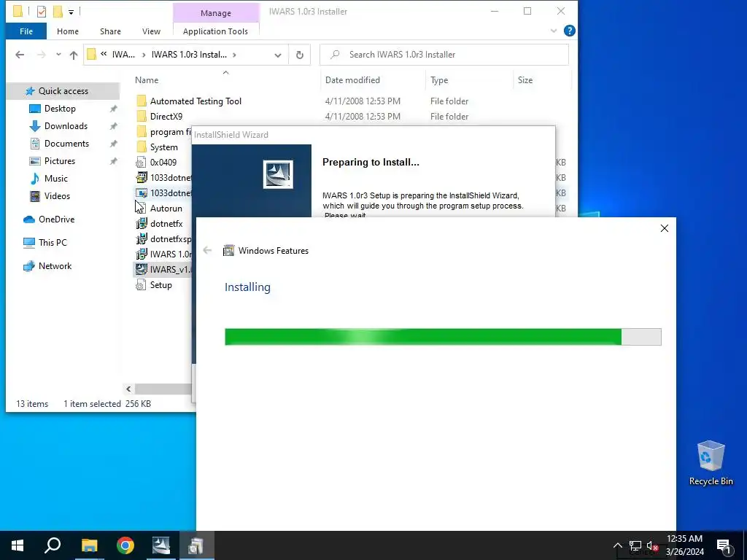Click the Explorer Forward arrow
The width and height of the screenshot is (747, 560).
point(42,55)
